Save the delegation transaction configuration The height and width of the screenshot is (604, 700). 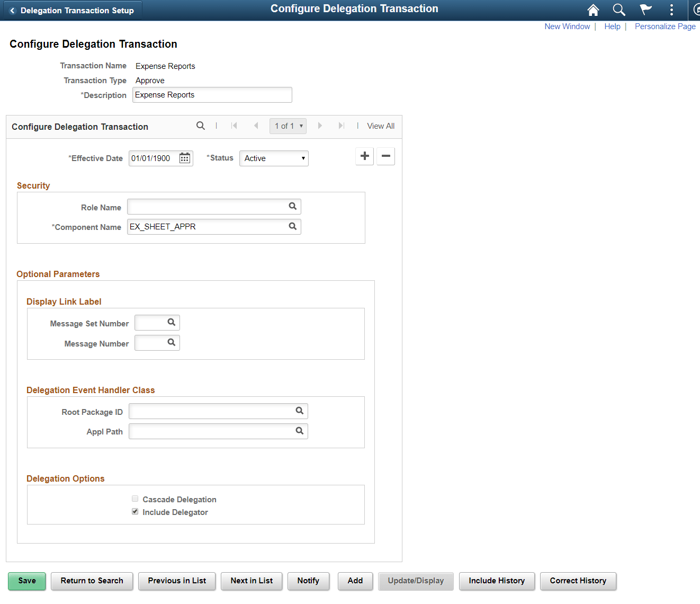pos(26,581)
